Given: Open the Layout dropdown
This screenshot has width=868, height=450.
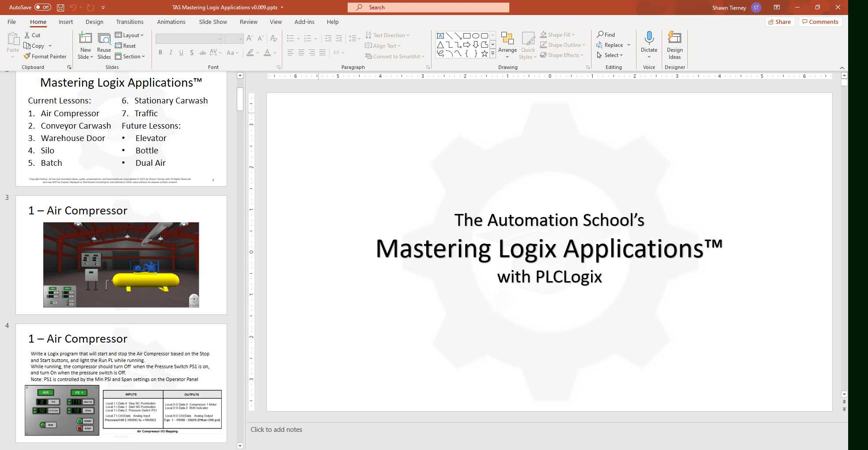Looking at the screenshot, I should (129, 35).
